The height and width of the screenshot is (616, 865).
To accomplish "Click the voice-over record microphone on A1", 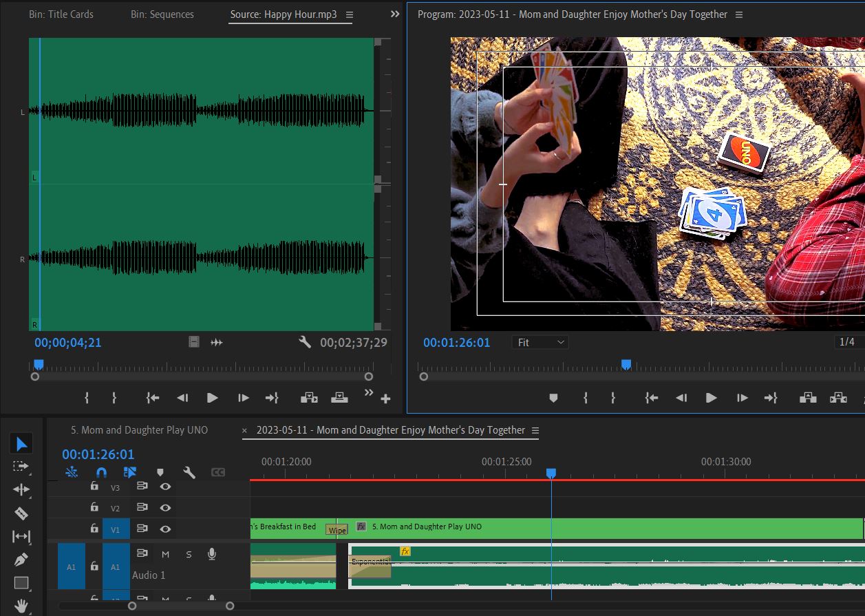I will [212, 554].
